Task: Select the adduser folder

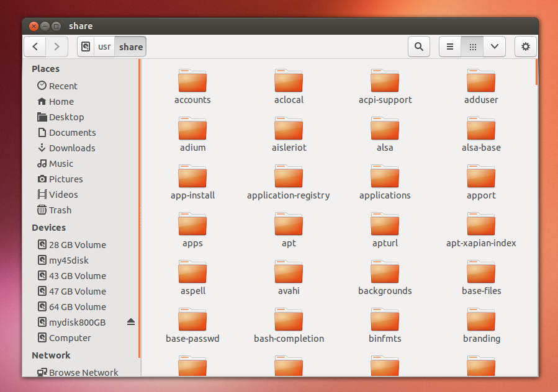Action: pos(481,87)
